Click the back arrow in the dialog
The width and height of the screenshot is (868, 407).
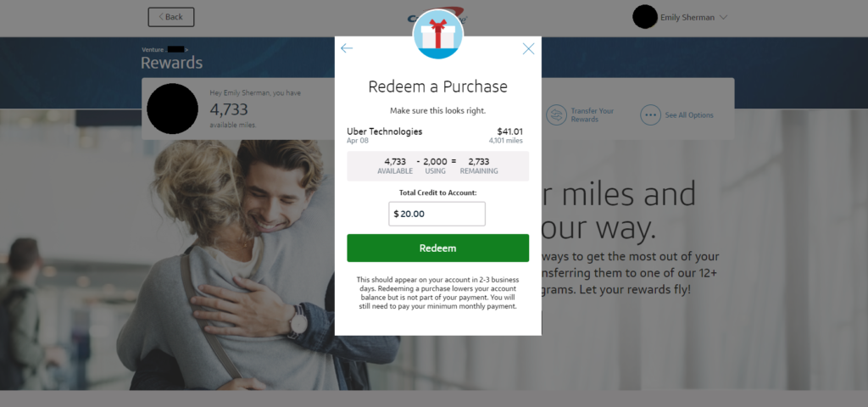(347, 48)
